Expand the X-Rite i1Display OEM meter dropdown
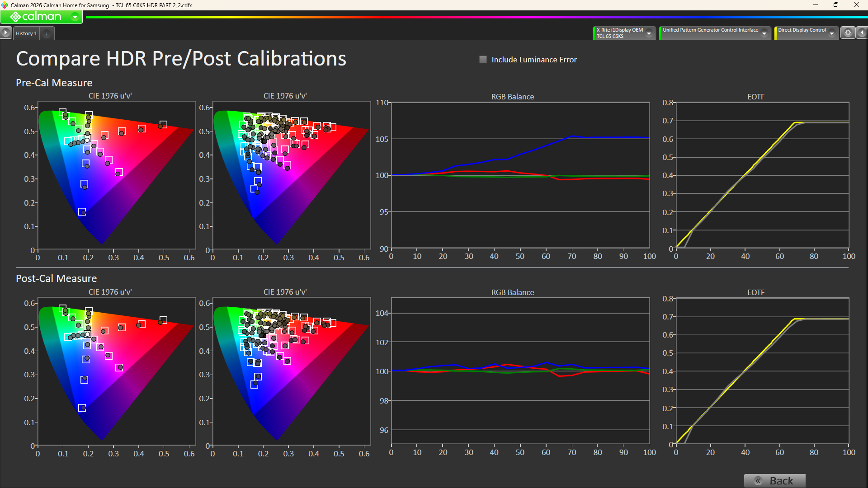This screenshot has width=868, height=488. (649, 33)
